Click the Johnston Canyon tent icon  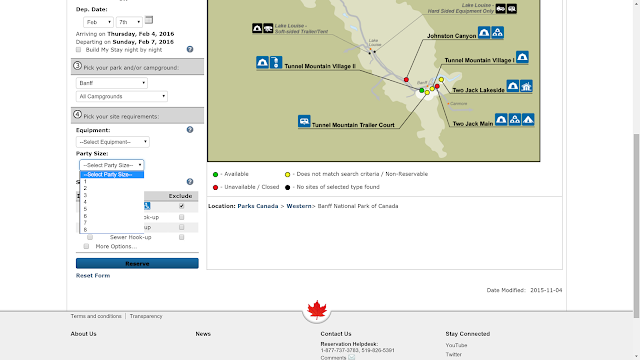(x=484, y=33)
